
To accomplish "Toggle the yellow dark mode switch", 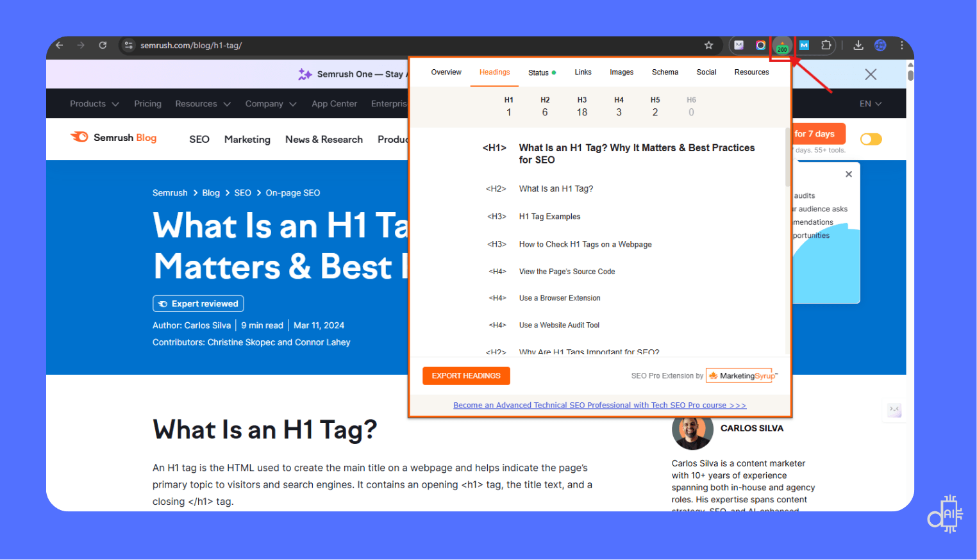I will click(871, 139).
